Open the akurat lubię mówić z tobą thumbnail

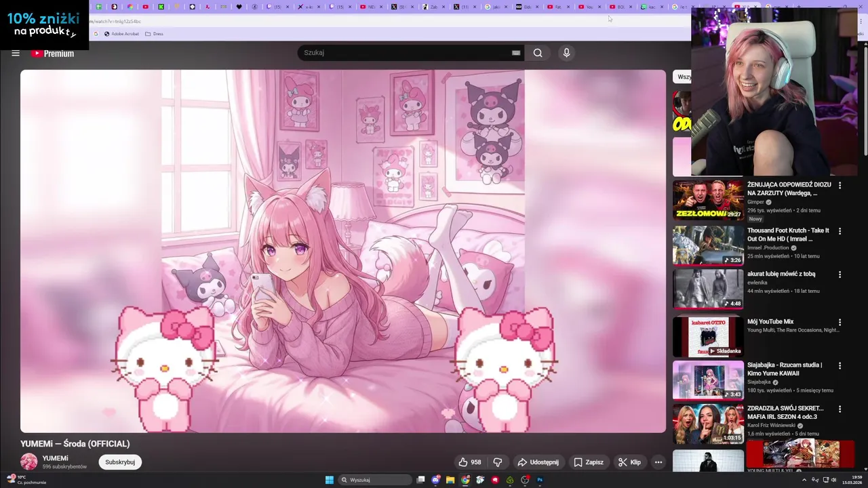point(708,289)
